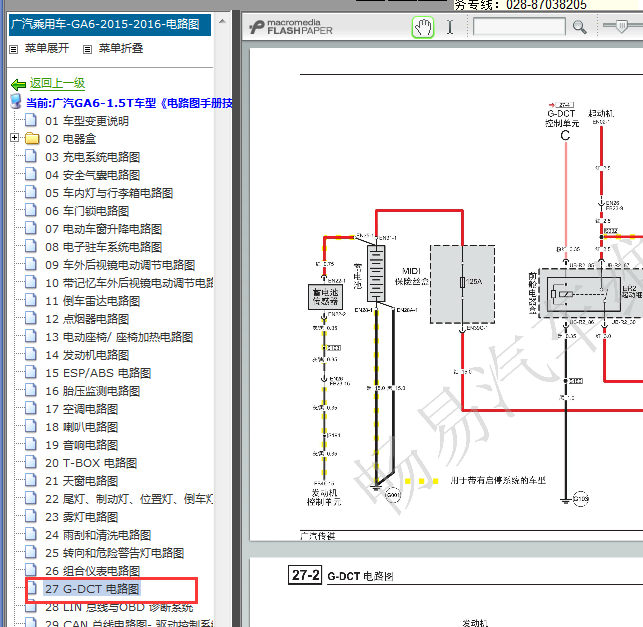Click the magnifier search icon
The width and height of the screenshot is (643, 627).
click(579, 27)
